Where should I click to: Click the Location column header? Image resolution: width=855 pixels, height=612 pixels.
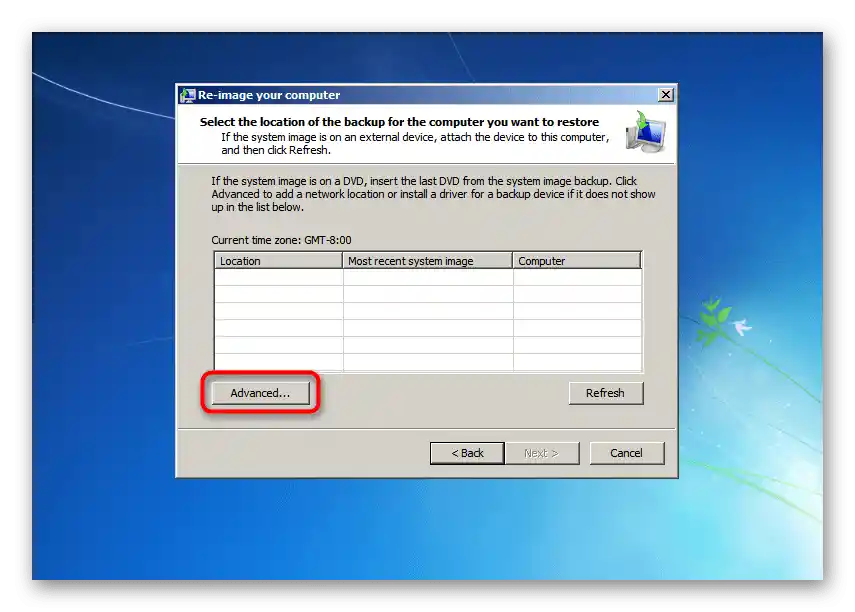click(278, 261)
